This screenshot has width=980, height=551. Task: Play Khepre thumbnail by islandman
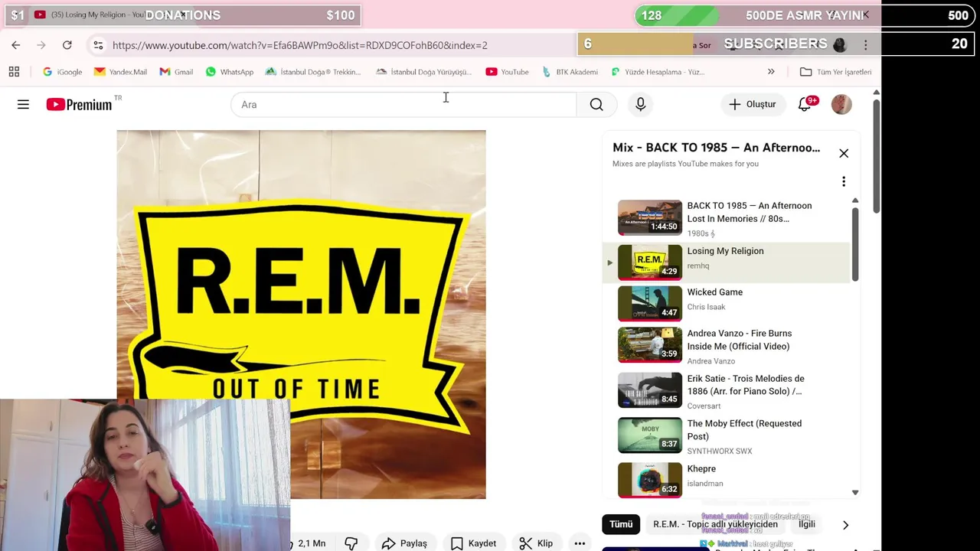coord(650,481)
